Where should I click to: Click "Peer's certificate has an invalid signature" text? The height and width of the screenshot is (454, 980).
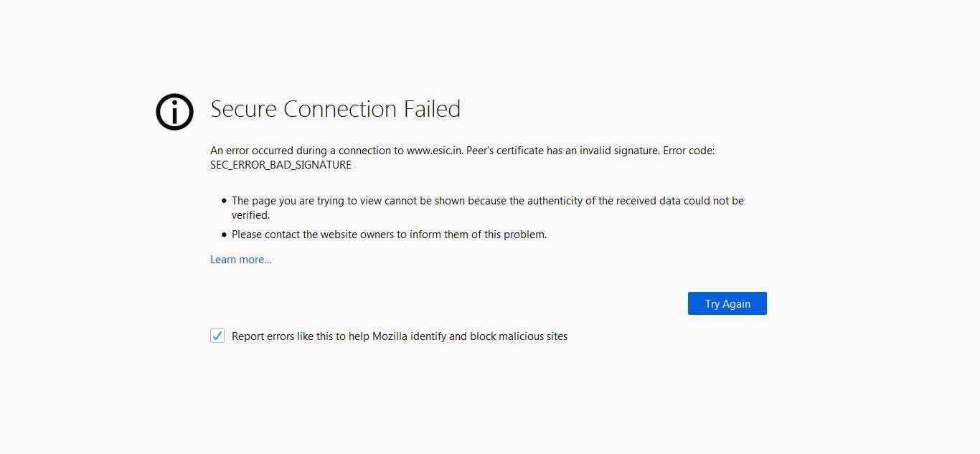point(562,151)
